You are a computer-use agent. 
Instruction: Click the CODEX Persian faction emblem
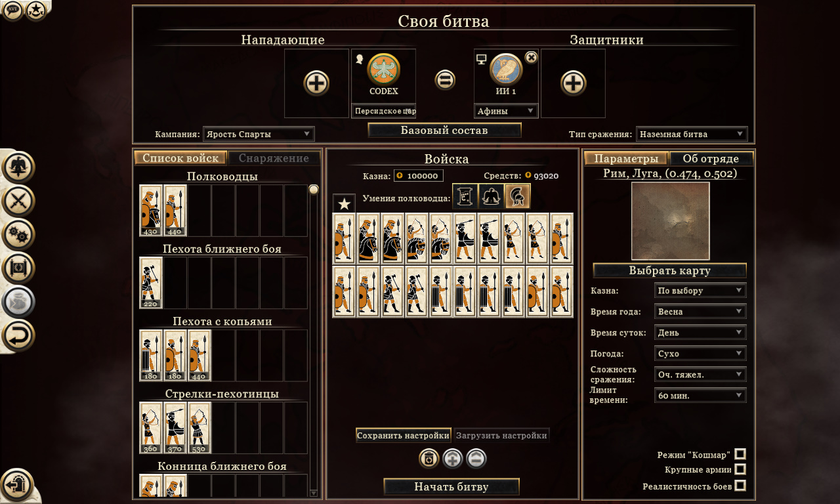(x=384, y=69)
